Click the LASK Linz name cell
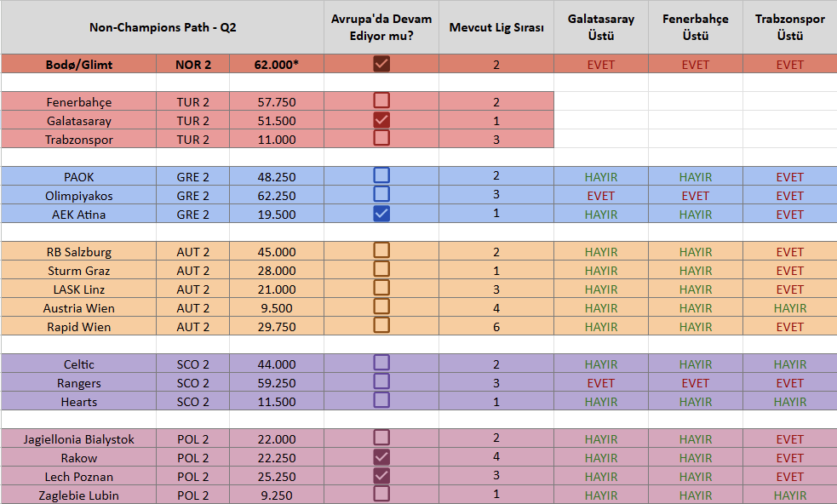This screenshot has width=837, height=504. point(79,289)
